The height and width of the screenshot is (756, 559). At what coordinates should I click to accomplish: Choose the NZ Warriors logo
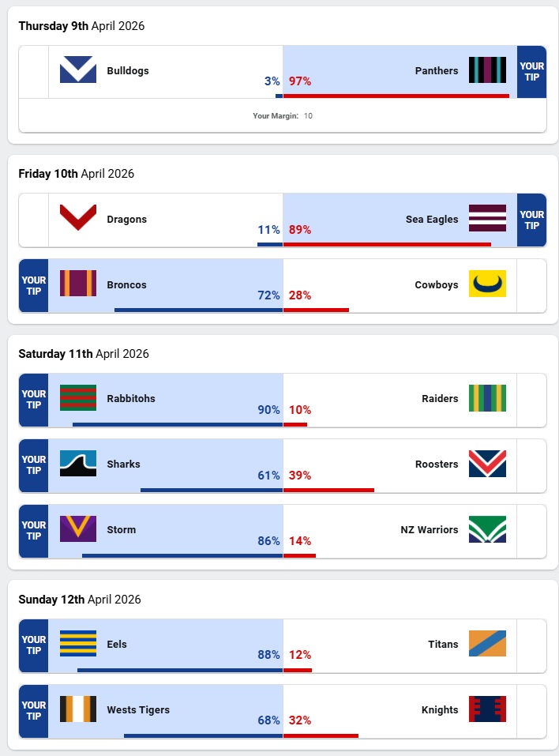point(487,529)
